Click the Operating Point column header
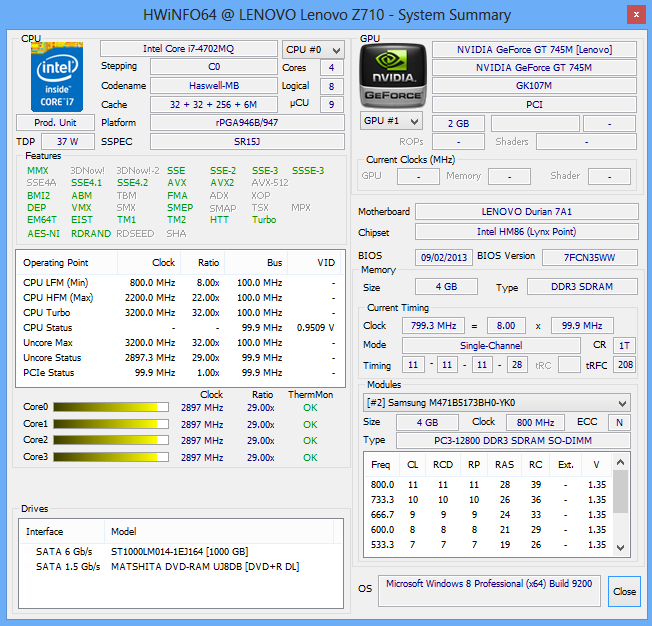The width and height of the screenshot is (652, 626). point(67,262)
